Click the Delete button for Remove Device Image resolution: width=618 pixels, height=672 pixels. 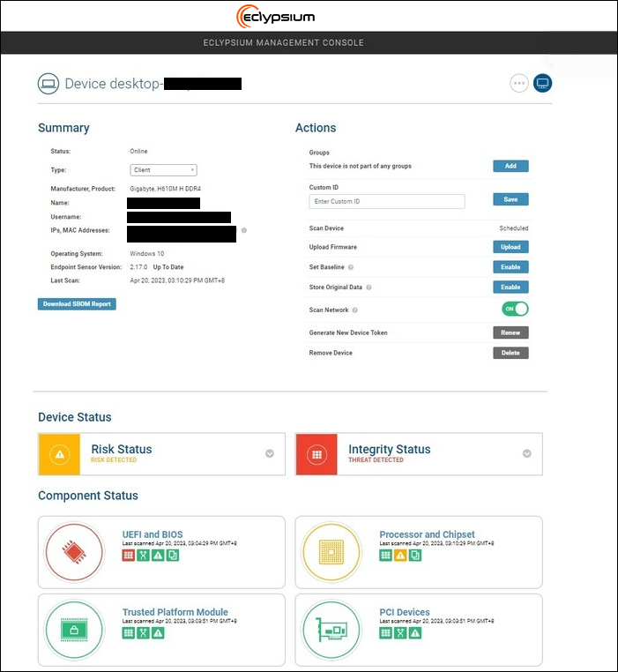[x=510, y=353]
